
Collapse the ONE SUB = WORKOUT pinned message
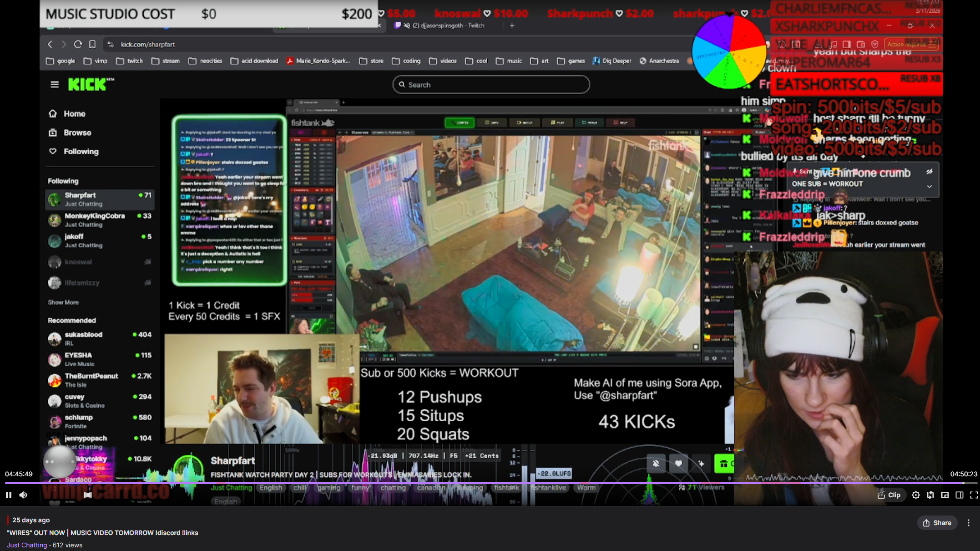tap(929, 186)
